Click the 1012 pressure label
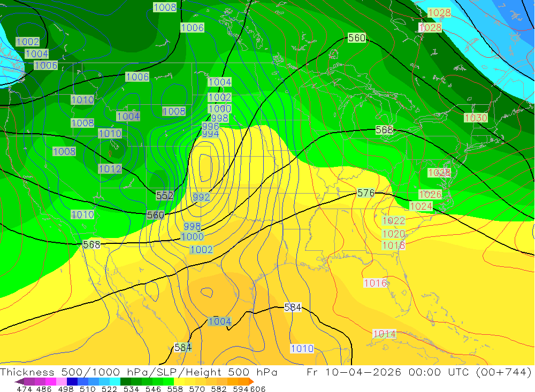Viewport: 535px width, 392px height. click(x=110, y=169)
